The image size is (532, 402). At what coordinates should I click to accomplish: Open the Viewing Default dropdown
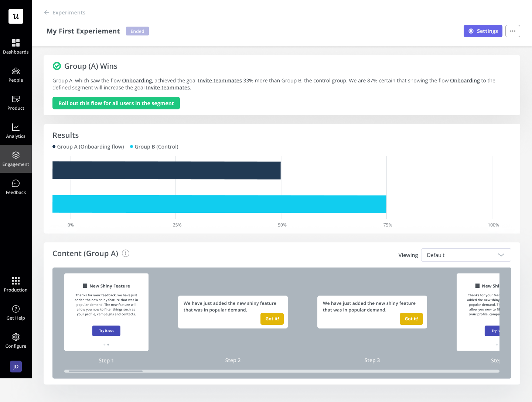point(466,255)
